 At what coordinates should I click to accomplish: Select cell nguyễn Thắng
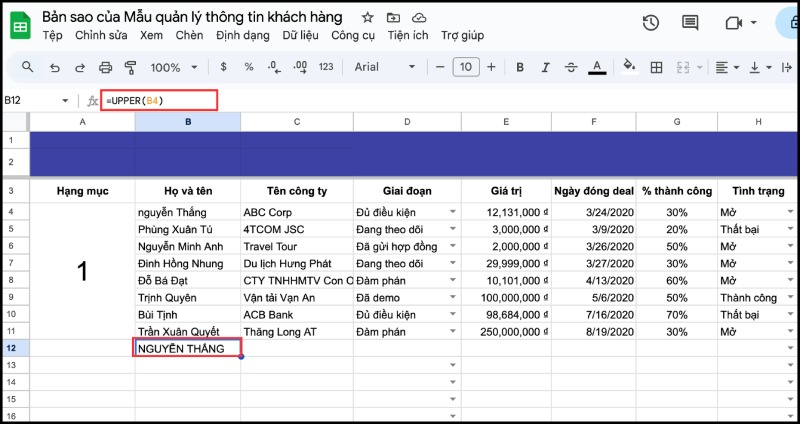click(188, 212)
